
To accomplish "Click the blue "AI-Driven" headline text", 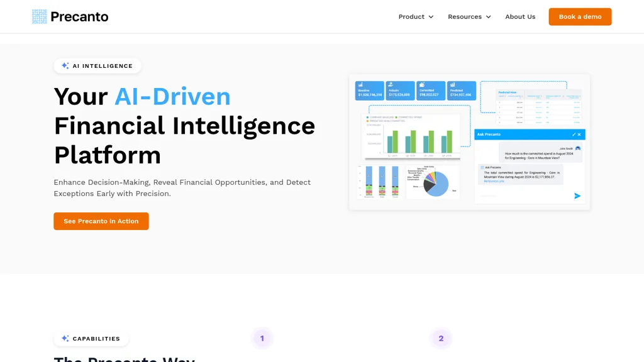I will point(172,96).
